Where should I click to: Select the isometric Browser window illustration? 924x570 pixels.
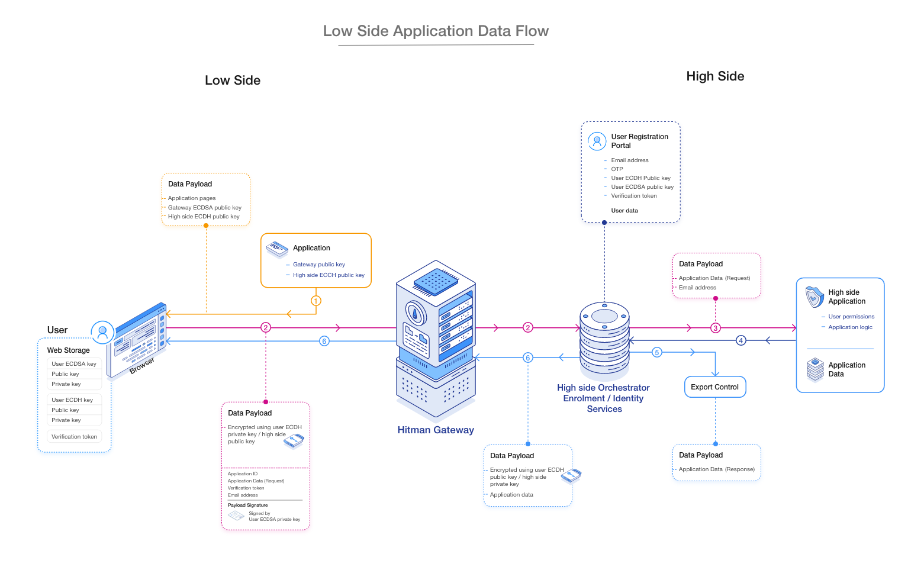click(x=138, y=339)
